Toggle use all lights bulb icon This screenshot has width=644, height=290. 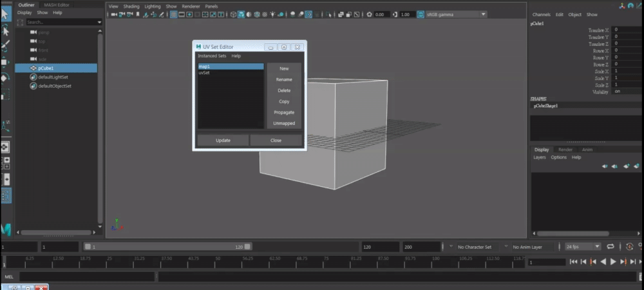(x=272, y=14)
